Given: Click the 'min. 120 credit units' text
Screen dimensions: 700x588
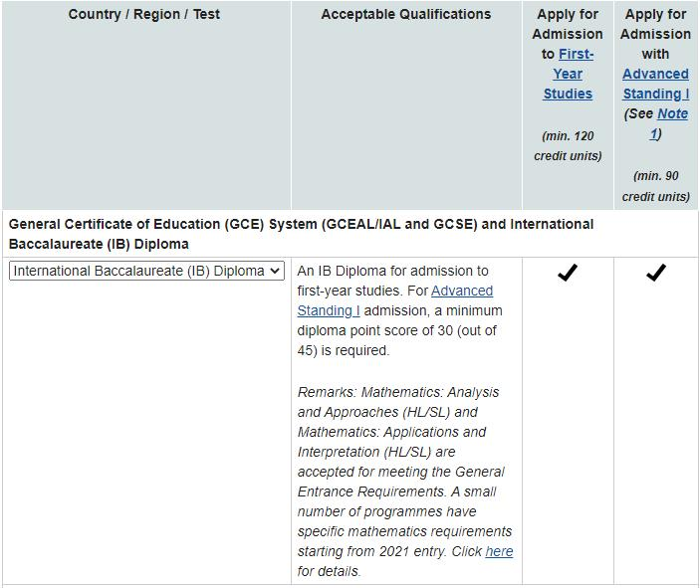Looking at the screenshot, I should coord(568,146).
